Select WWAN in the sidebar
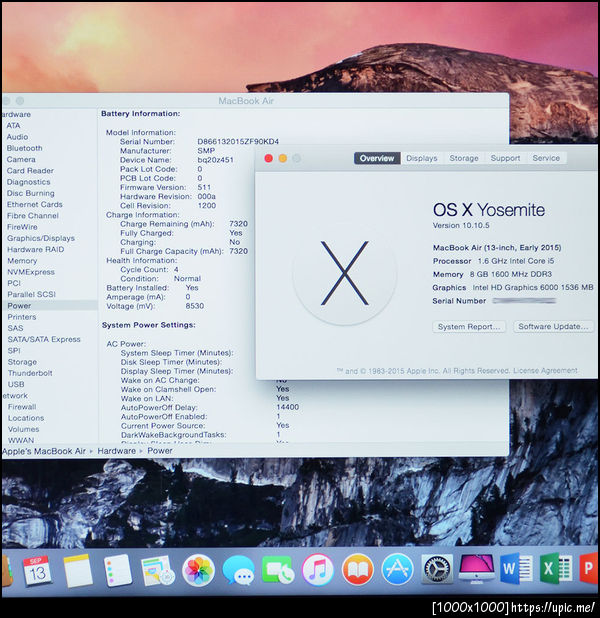Image resolution: width=600 pixels, height=618 pixels. click(x=21, y=440)
